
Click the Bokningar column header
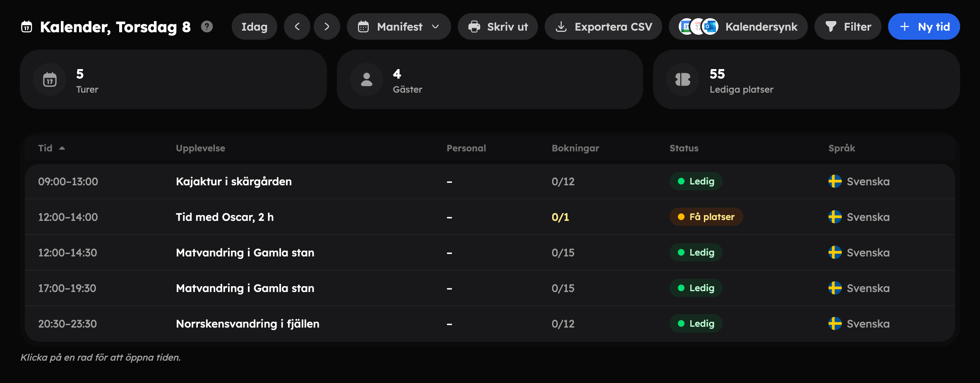pyautogui.click(x=575, y=148)
